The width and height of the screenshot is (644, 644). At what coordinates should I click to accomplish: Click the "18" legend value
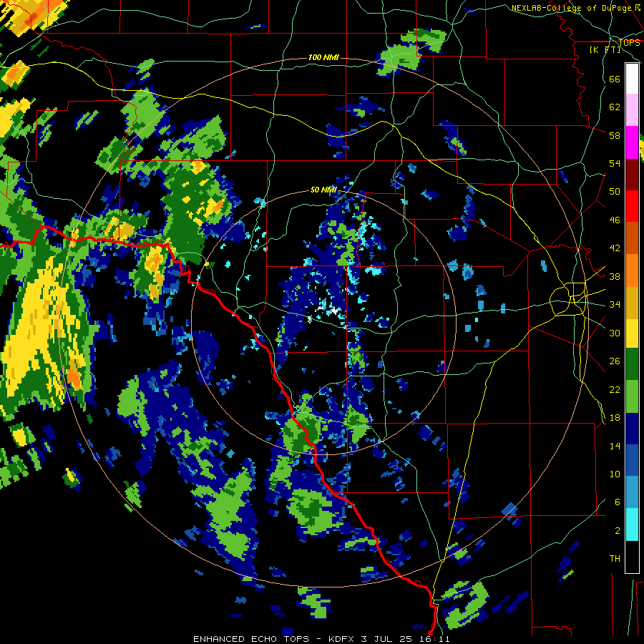615,418
